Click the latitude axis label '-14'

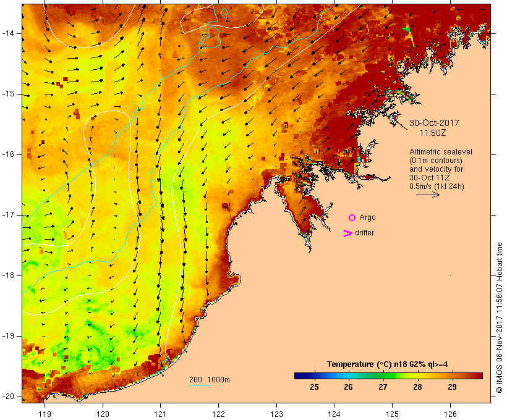pyautogui.click(x=7, y=33)
